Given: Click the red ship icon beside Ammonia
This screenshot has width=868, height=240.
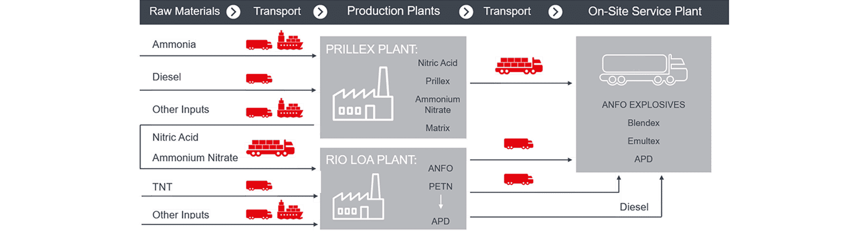Looking at the screenshot, I should click(x=290, y=40).
